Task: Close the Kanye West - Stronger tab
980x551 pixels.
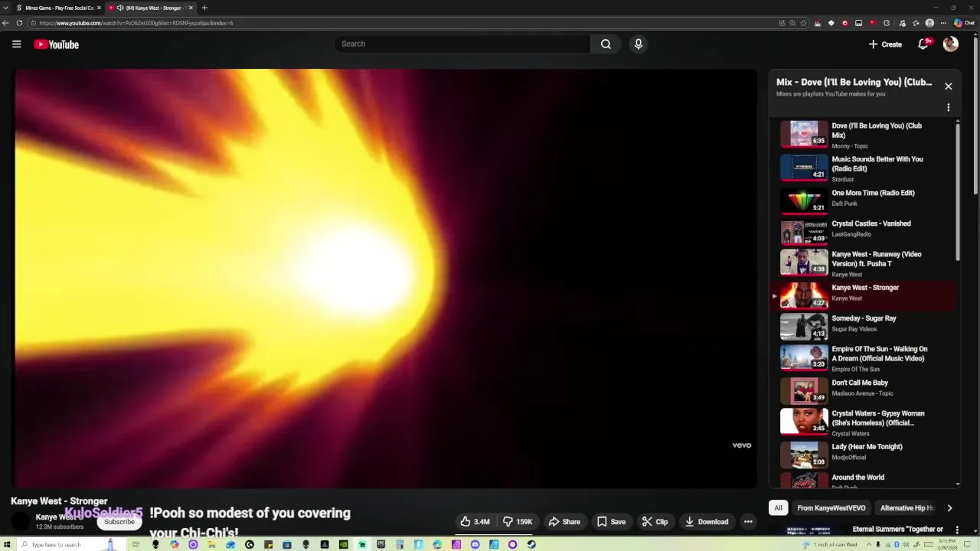Action: pyautogui.click(x=191, y=8)
